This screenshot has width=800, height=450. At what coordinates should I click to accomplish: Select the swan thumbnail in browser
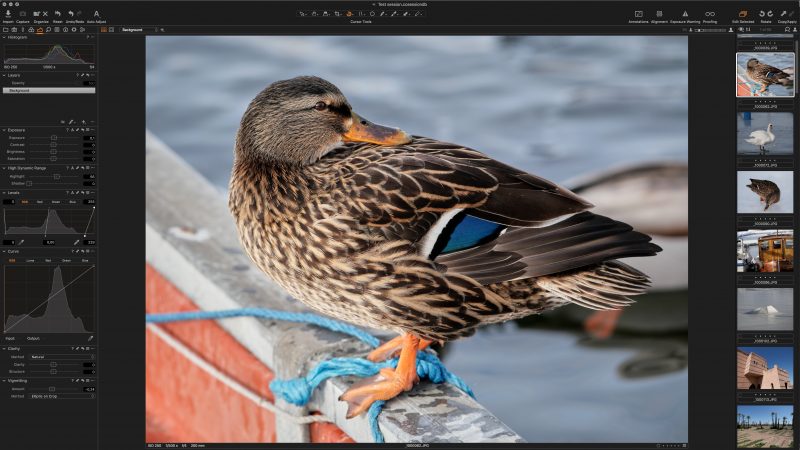point(765,134)
